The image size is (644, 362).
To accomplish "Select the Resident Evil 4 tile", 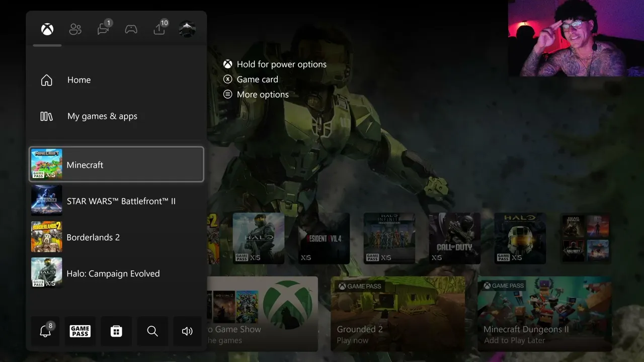I will pyautogui.click(x=324, y=238).
